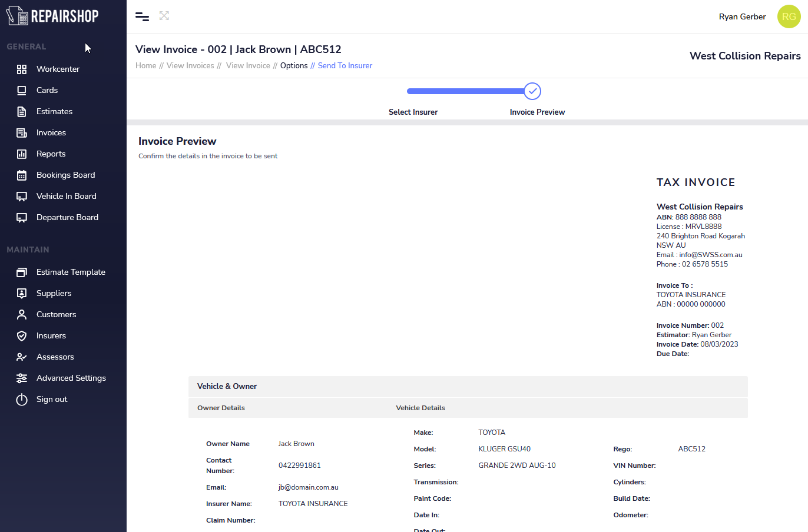Open Ryan Gerber account name menu
The width and height of the screenshot is (808, 532).
click(x=742, y=16)
